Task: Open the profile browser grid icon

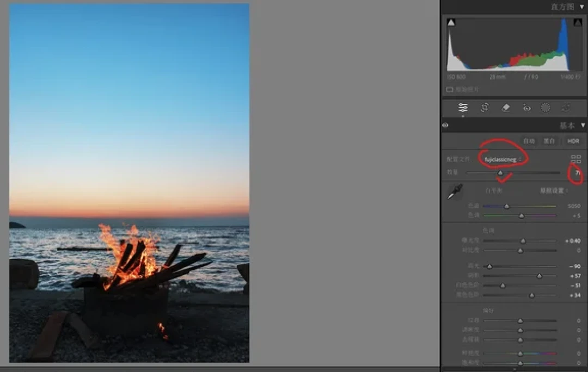Action: [x=575, y=159]
